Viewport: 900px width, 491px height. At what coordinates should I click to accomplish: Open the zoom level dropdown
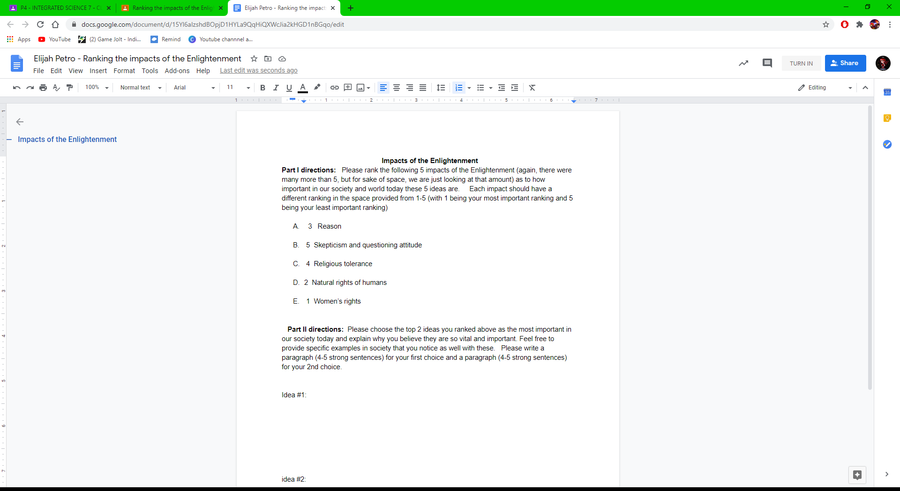(96, 88)
